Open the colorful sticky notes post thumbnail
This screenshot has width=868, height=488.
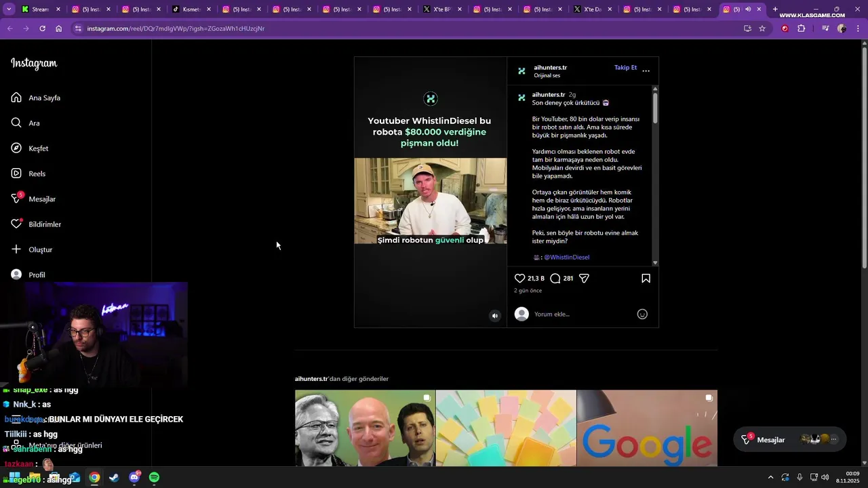pos(506,428)
